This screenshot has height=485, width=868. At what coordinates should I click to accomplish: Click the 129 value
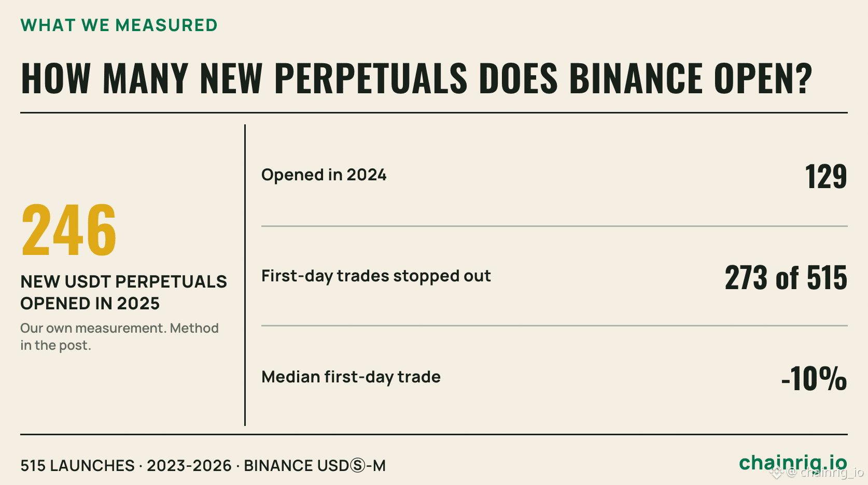(826, 176)
